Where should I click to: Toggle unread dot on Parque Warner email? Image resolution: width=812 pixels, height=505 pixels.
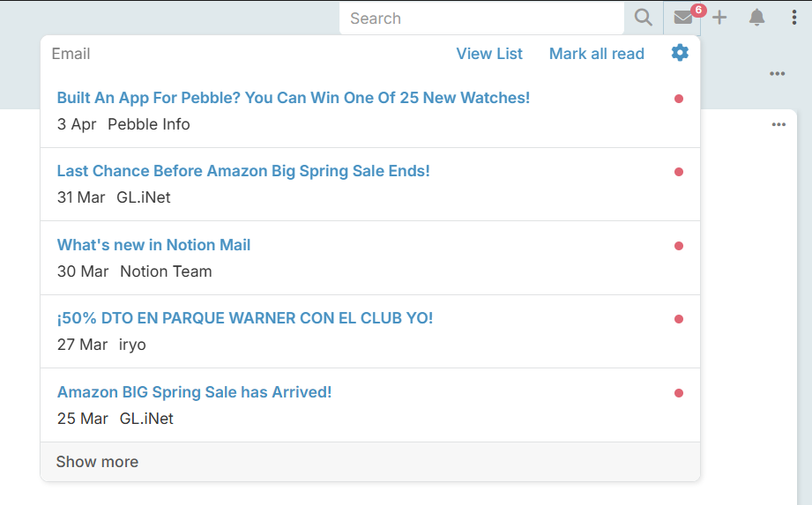(679, 319)
